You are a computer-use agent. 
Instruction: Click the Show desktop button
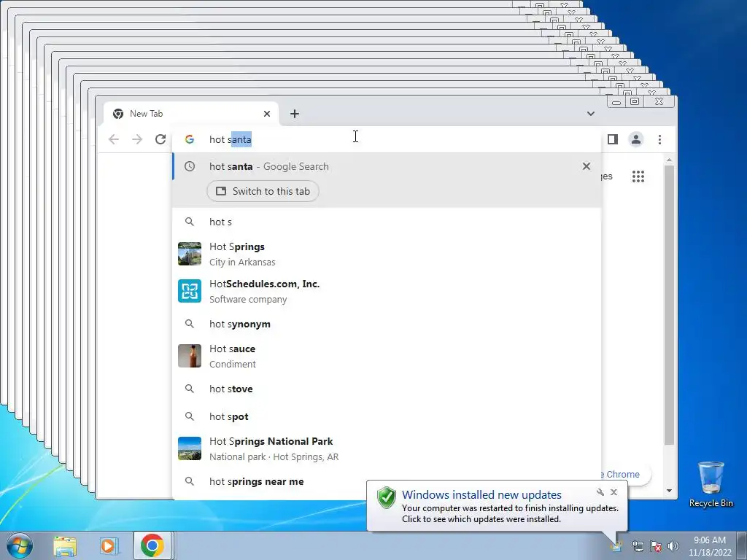coord(742,545)
